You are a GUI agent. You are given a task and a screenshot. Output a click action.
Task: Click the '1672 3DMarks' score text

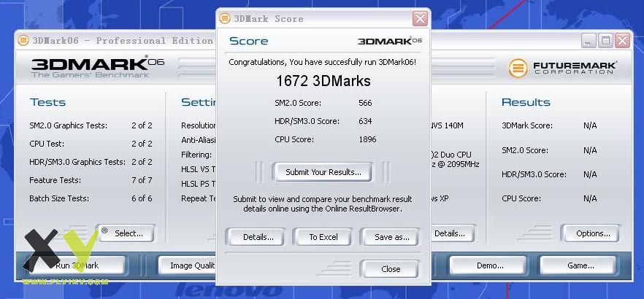(323, 81)
